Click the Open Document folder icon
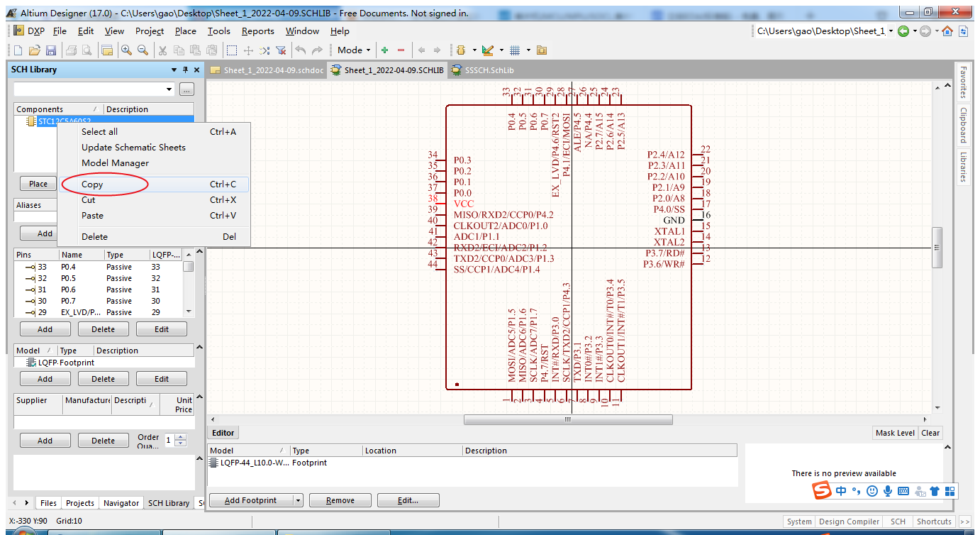980x535 pixels. tap(34, 50)
